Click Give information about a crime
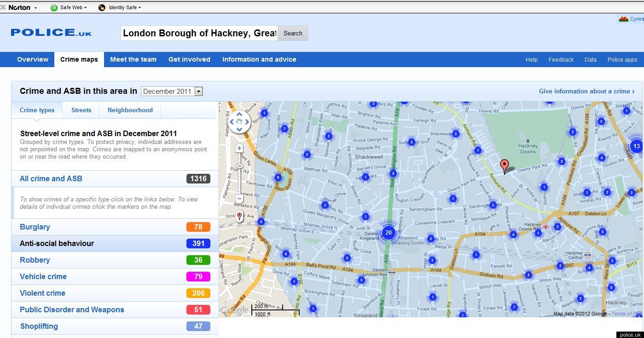This screenshot has height=338, width=644. tap(586, 91)
